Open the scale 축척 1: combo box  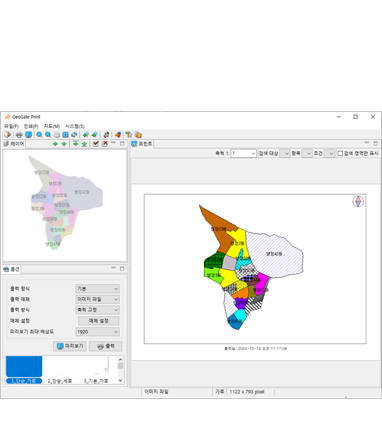243,153
